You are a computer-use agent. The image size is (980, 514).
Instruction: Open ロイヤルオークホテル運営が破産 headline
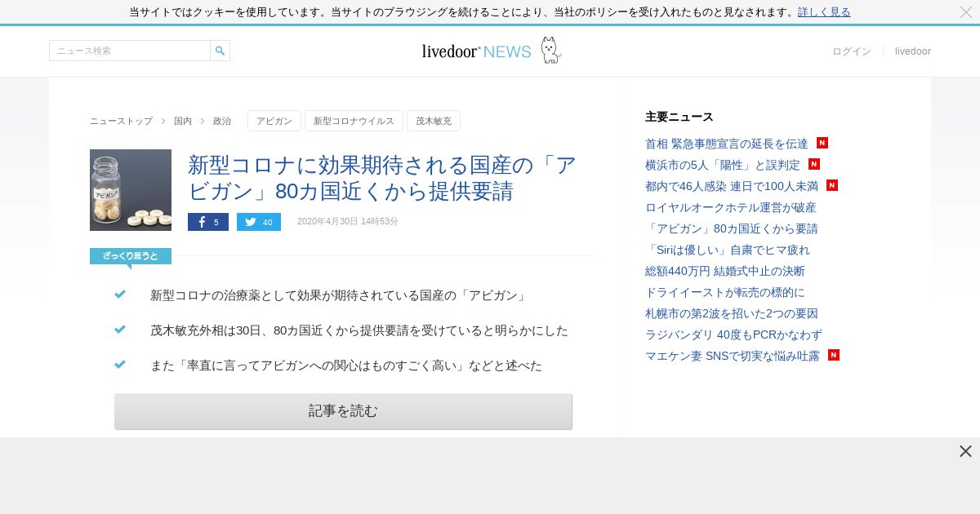tap(731, 207)
